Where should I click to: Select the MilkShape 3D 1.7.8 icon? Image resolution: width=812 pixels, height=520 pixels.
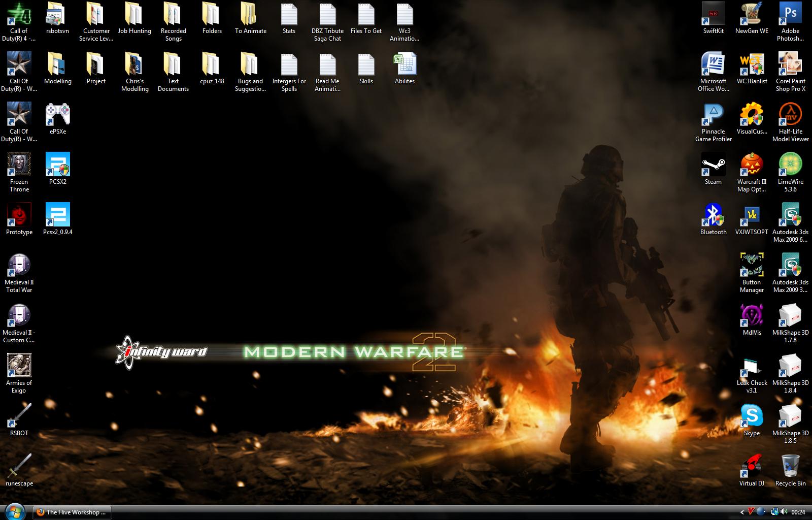click(x=790, y=323)
